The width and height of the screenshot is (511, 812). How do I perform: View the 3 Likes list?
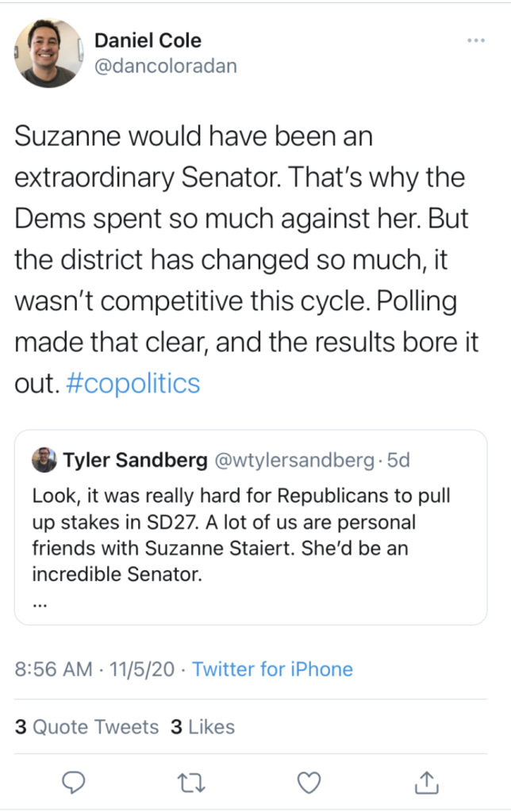pos(202,726)
